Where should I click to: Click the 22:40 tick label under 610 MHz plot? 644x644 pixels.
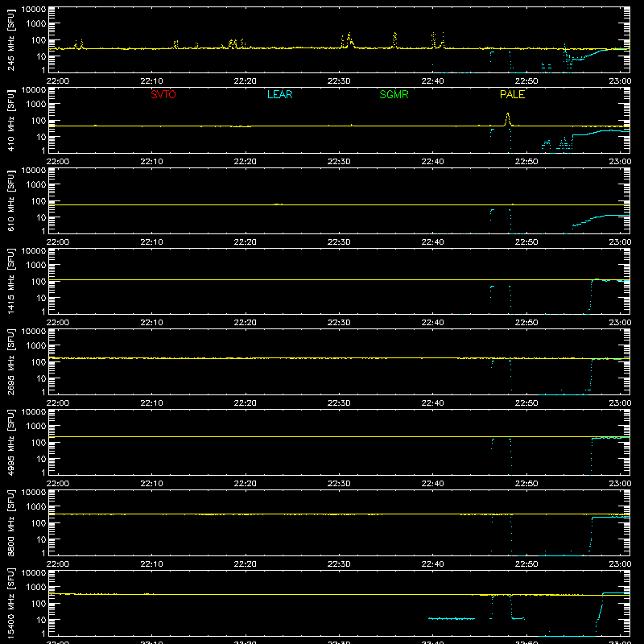point(432,242)
